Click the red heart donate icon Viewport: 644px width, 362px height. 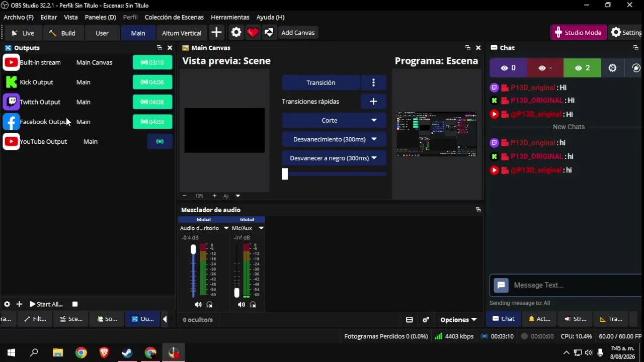pos(253,33)
